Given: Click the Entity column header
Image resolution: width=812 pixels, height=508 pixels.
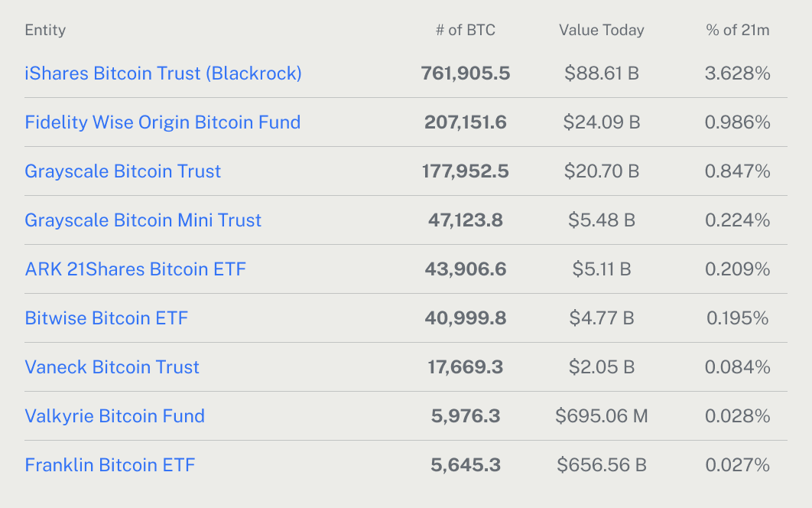Looking at the screenshot, I should coord(45,31).
